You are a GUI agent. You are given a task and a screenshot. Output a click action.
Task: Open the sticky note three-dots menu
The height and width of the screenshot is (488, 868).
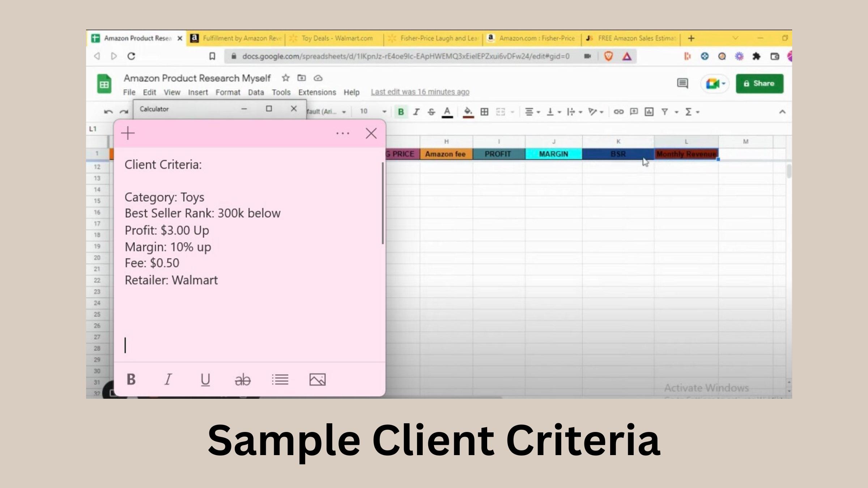pyautogui.click(x=342, y=133)
